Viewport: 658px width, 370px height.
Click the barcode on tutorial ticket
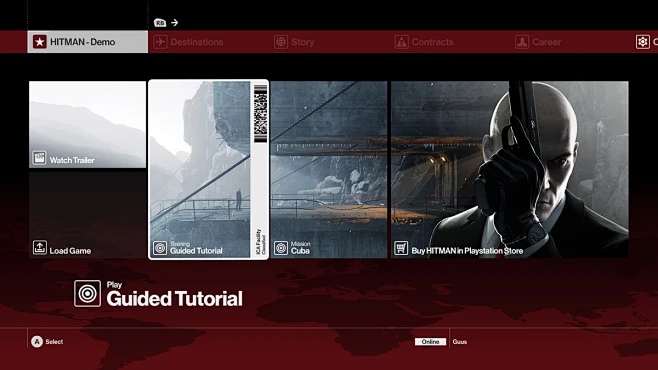pos(260,114)
